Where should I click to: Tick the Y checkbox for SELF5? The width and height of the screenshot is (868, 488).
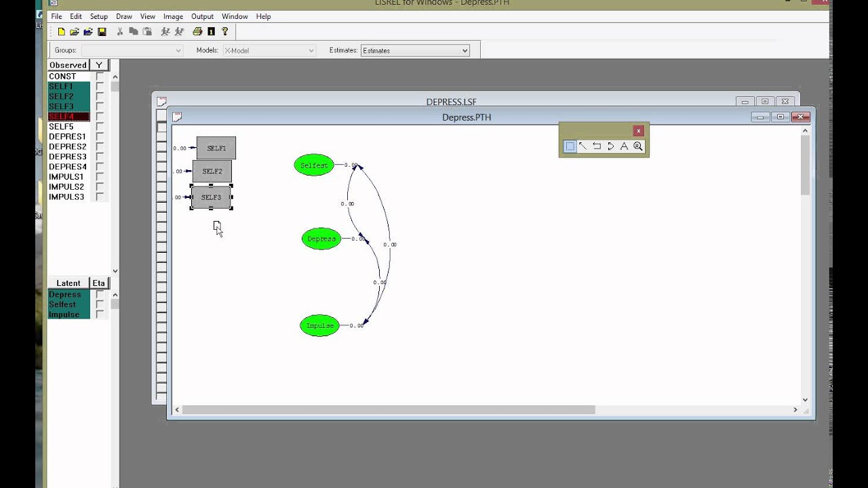click(x=100, y=126)
